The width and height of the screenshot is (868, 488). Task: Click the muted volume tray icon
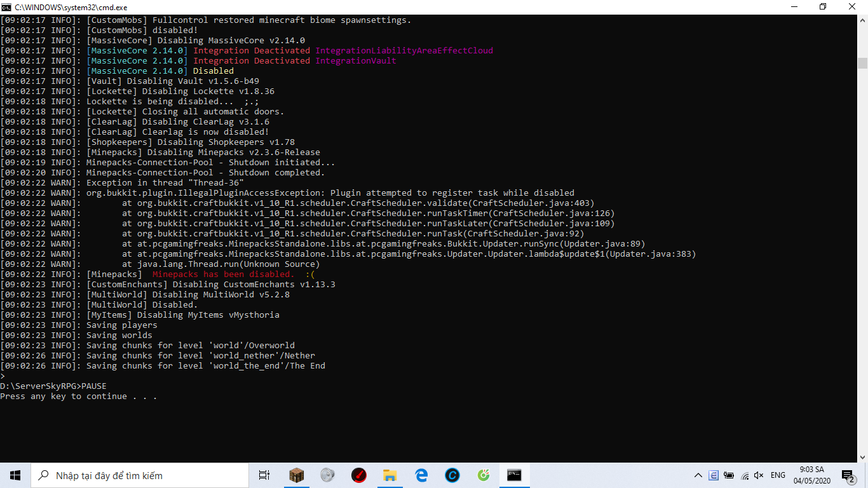point(758,475)
